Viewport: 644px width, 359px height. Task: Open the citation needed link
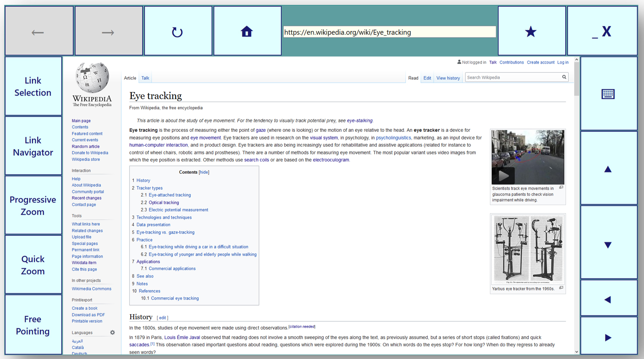[302, 327]
